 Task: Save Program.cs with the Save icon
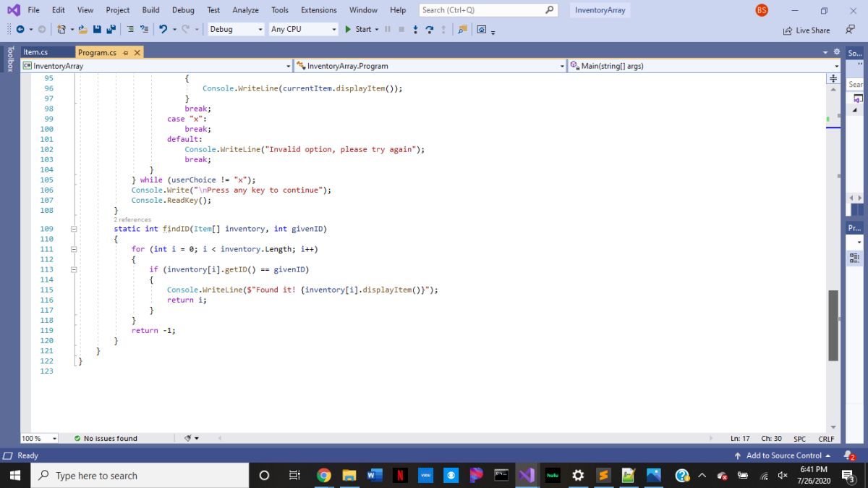pos(98,30)
